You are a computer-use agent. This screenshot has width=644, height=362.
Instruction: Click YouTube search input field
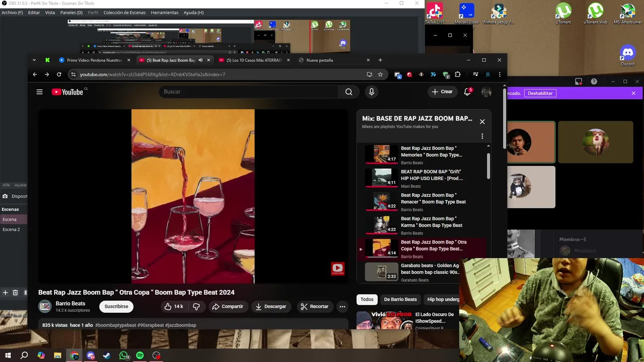pyautogui.click(x=249, y=92)
